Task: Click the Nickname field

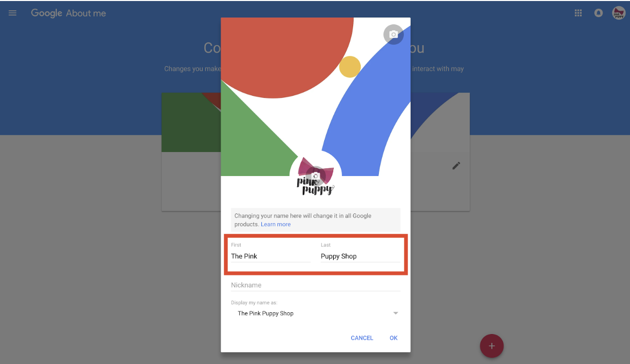Action: pyautogui.click(x=316, y=285)
